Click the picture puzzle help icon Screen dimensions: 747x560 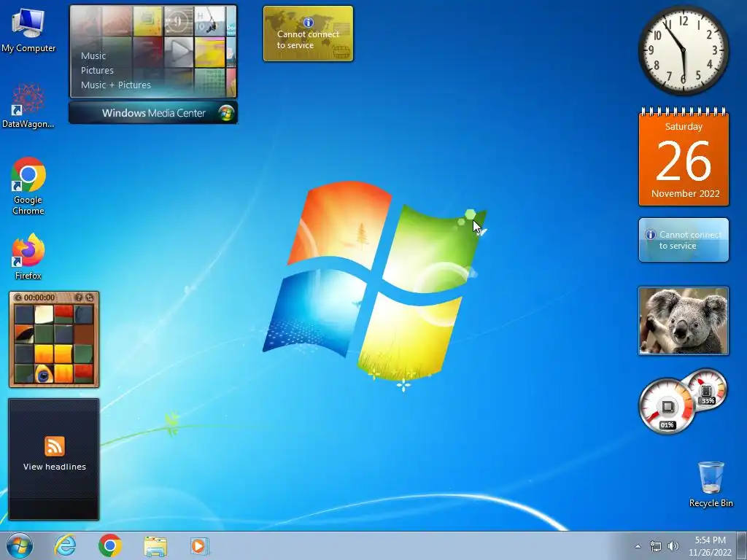tap(79, 297)
